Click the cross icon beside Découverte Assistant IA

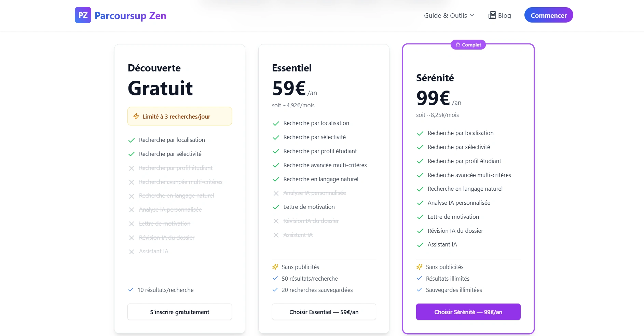click(132, 252)
